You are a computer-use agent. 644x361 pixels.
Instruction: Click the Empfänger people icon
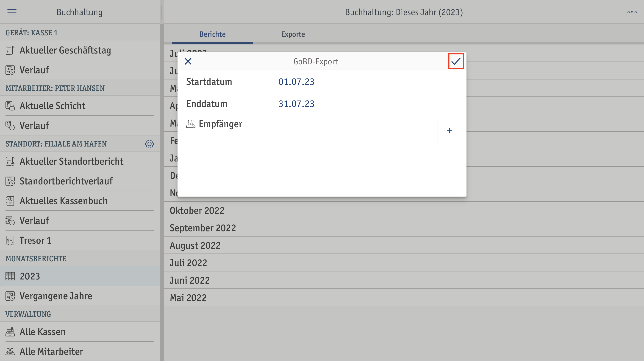coord(191,124)
